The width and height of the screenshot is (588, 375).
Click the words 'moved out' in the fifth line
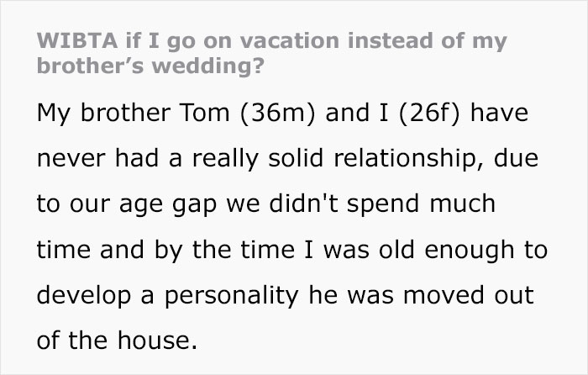(x=469, y=295)
